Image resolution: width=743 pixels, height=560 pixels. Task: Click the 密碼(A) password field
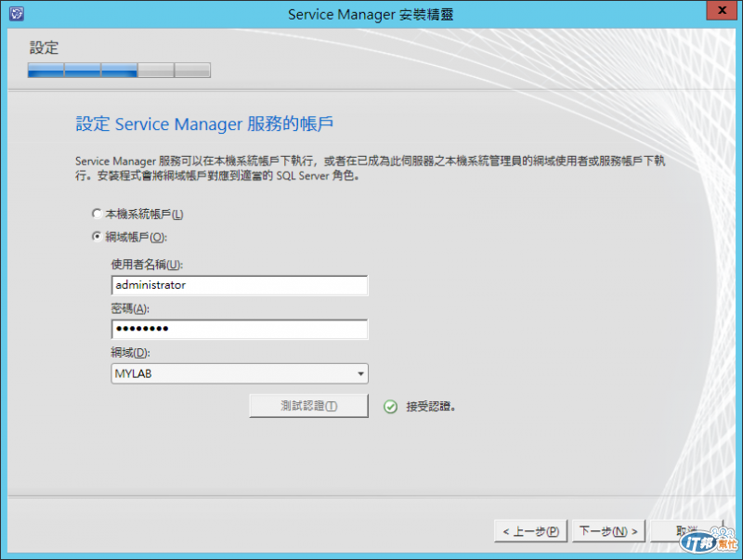point(240,329)
